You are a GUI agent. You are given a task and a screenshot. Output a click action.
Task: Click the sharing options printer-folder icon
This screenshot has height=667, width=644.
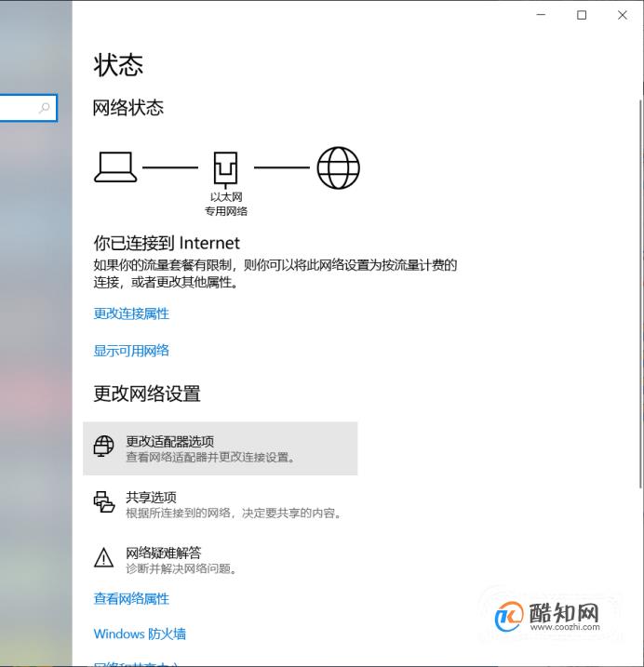coord(104,501)
